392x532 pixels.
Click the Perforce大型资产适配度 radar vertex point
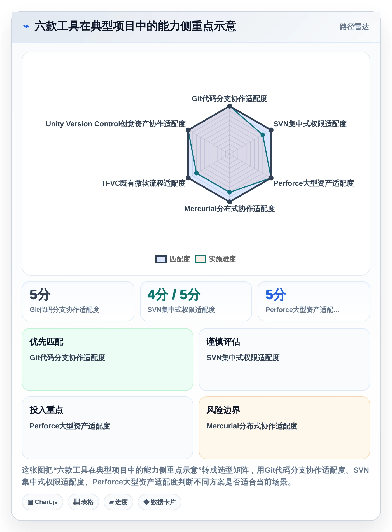tap(271, 178)
